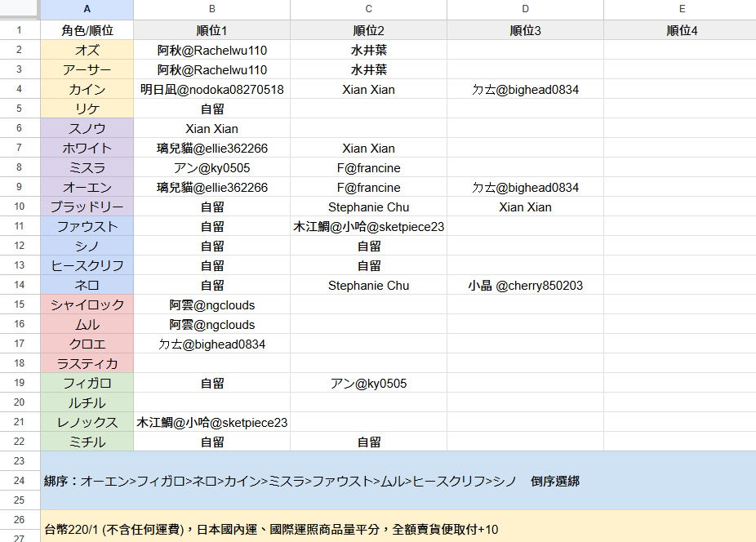The image size is (756, 542).
Task: Click 'ㄉㄊ@bighead0834' in the カイン row
Action: click(525, 89)
